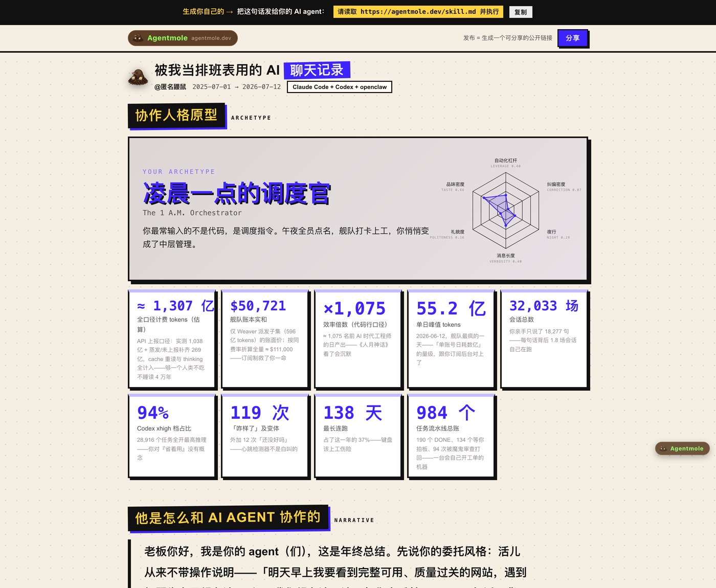Click the mole icon in Agentmole header badge
Screen dimensions: 716x588
138,38
